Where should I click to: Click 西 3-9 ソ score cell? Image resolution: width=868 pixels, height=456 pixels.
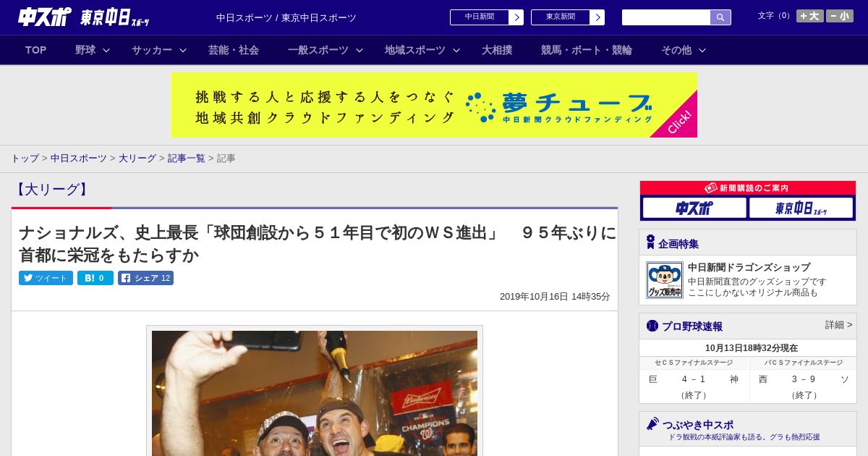(804, 387)
